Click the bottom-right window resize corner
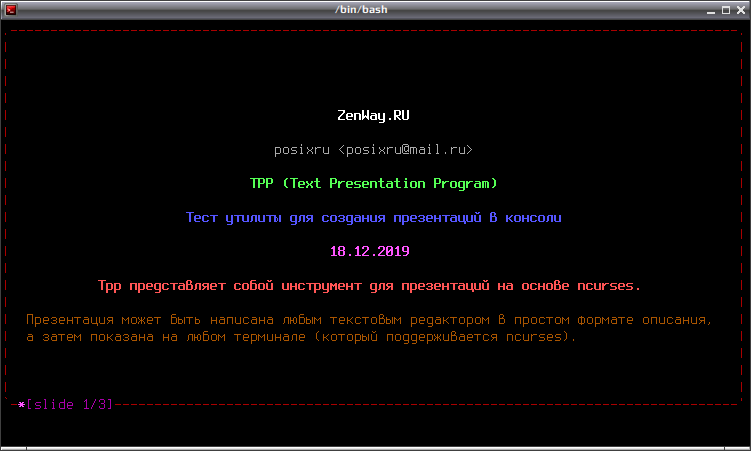This screenshot has height=451, width=751. click(x=746, y=447)
